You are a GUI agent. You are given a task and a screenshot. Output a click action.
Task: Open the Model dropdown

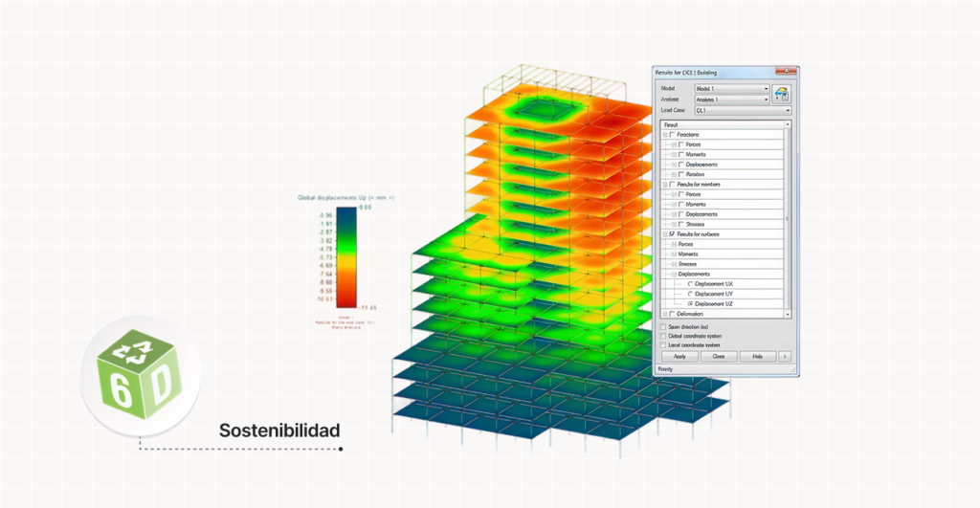(x=766, y=88)
